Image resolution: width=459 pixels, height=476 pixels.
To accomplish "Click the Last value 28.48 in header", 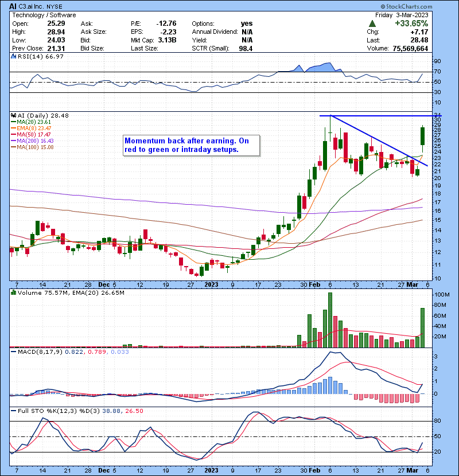I will click(419, 40).
